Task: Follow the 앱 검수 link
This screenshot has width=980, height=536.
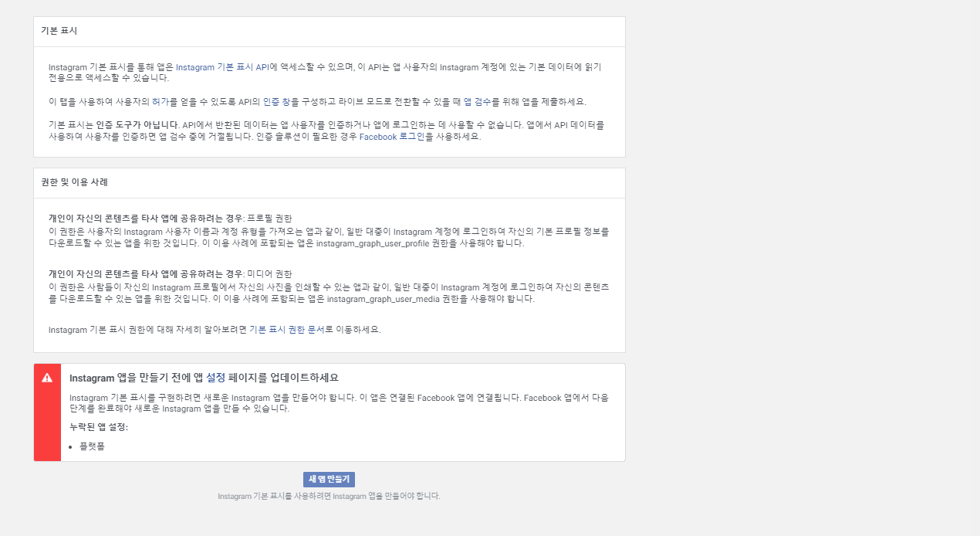Action: click(x=478, y=102)
